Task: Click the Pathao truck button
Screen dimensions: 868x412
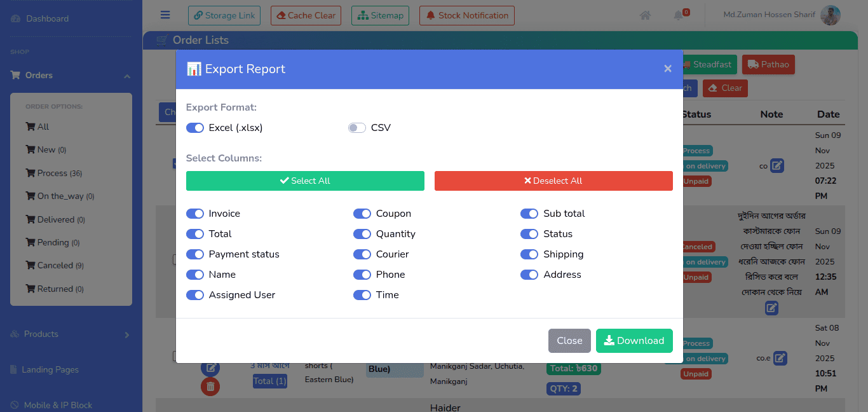Action: [768, 64]
